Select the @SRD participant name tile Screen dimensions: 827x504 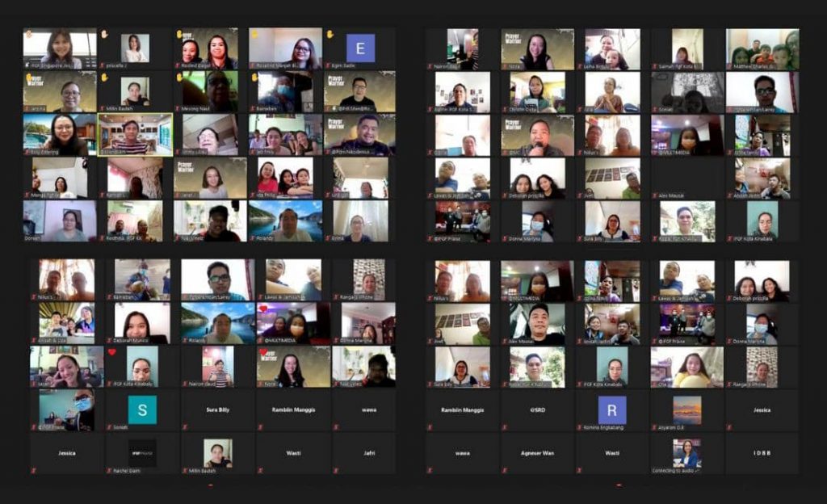tap(536, 409)
